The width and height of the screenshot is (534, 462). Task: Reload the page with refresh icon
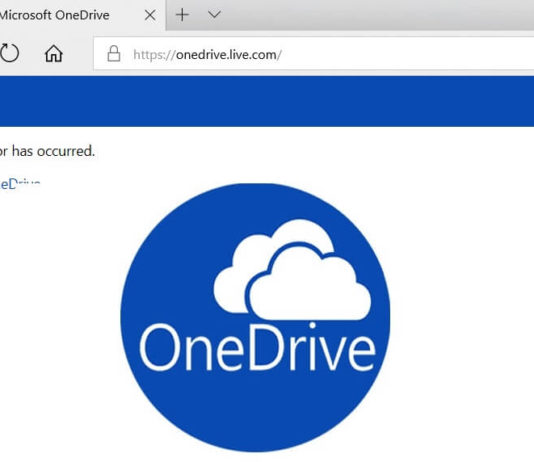(9, 53)
